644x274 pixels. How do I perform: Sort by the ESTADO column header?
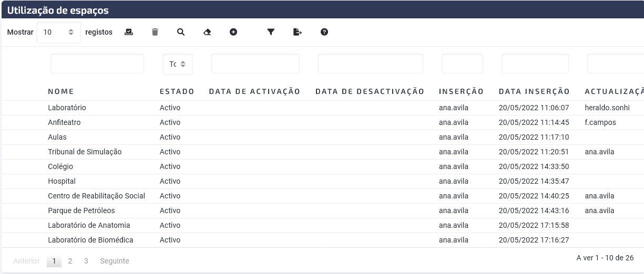[x=177, y=91]
